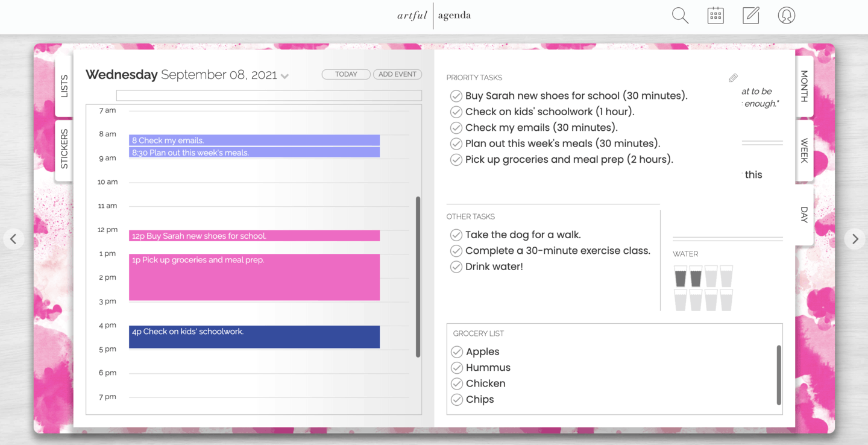
Task: Open the artful agenda logo
Action: 434,16
